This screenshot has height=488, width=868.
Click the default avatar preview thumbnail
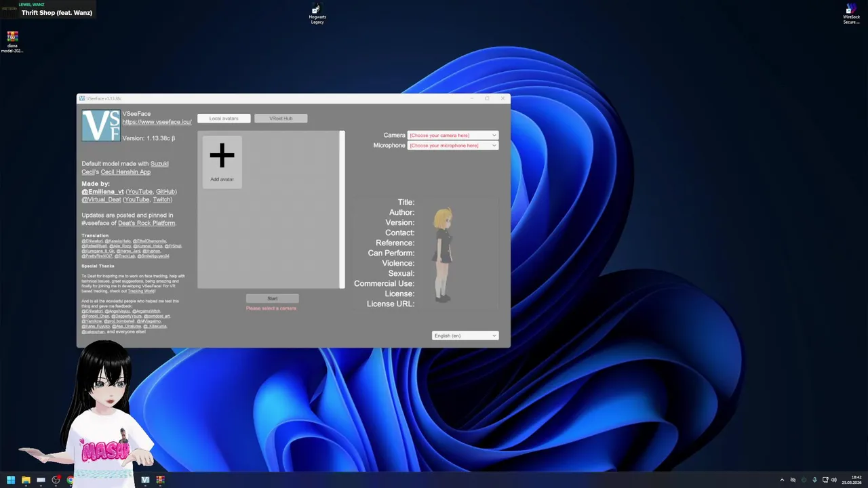[443, 255]
